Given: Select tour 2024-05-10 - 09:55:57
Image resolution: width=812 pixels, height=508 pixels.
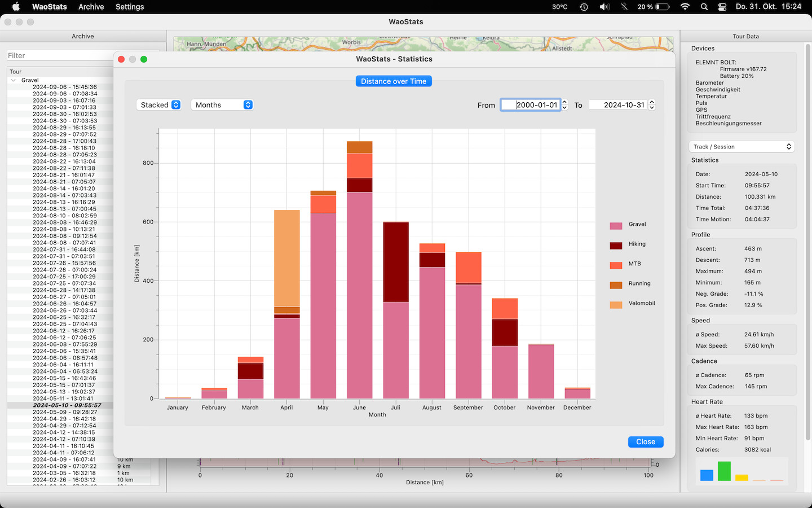Looking at the screenshot, I should (x=67, y=405).
